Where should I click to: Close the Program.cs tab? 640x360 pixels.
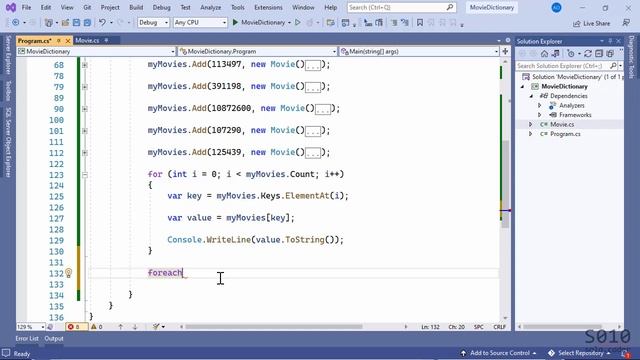coord(68,41)
